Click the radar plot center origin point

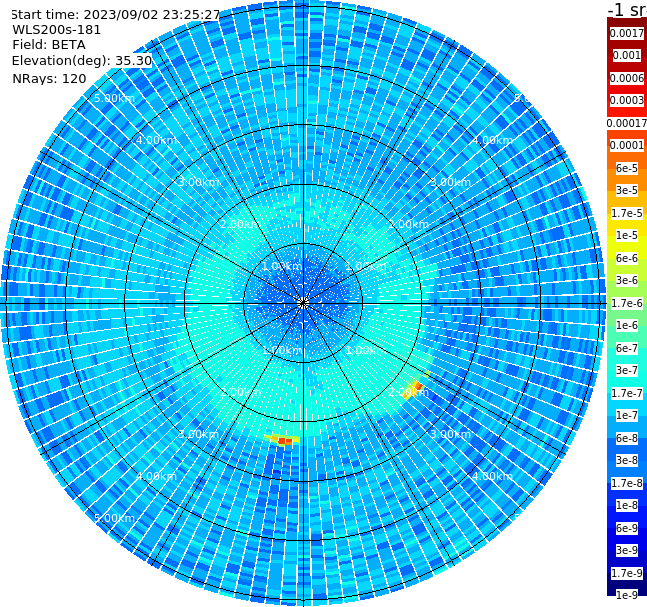click(303, 303)
